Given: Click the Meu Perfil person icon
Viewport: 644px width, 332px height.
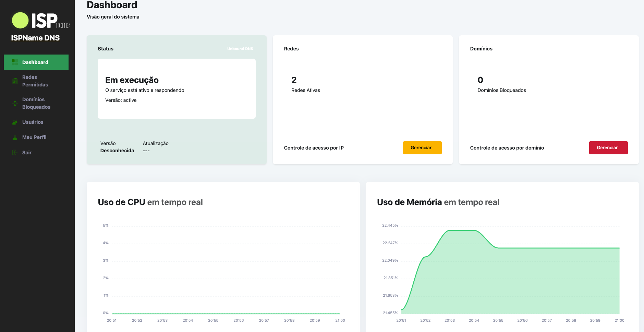Looking at the screenshot, I should click(15, 137).
